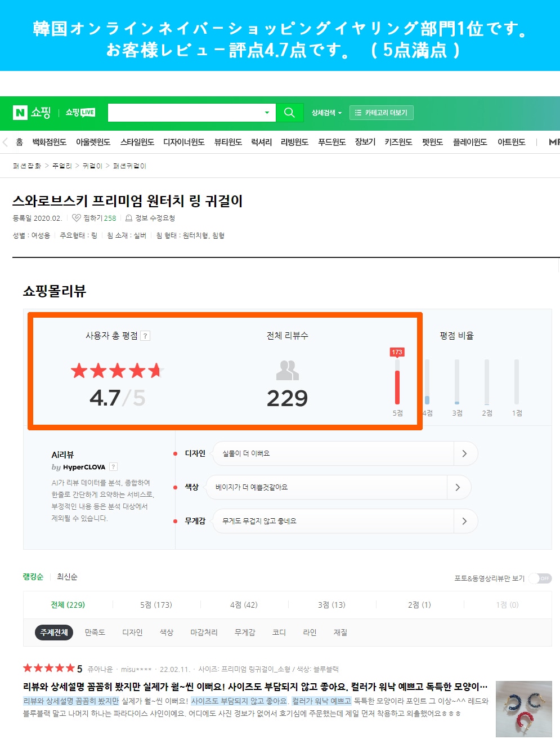Open search box dropdown arrow

coord(267,113)
